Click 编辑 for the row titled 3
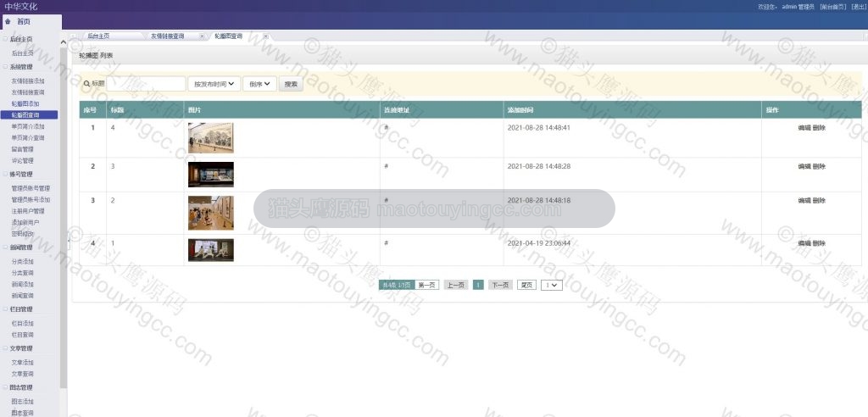 (804, 167)
